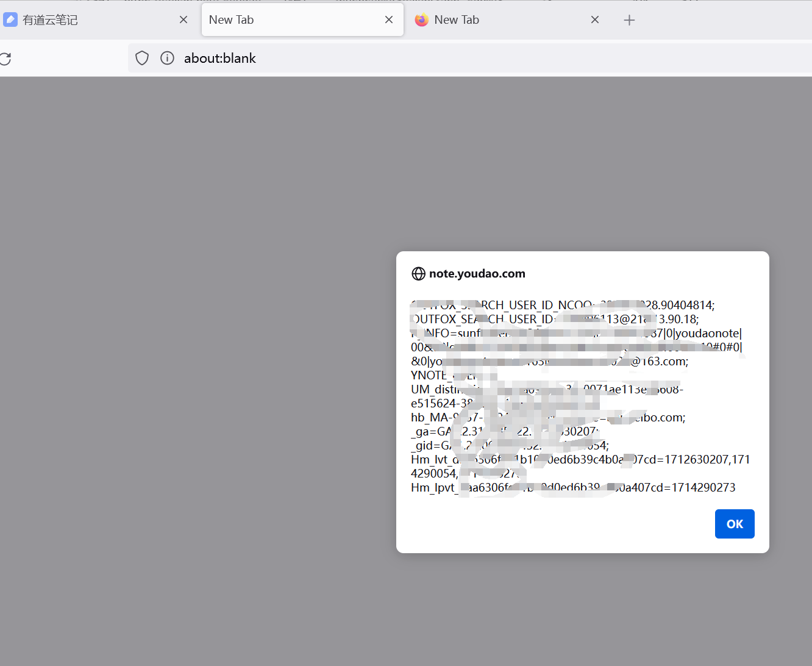
Task: Switch to the 有道云笔记 tab
Action: [98, 20]
